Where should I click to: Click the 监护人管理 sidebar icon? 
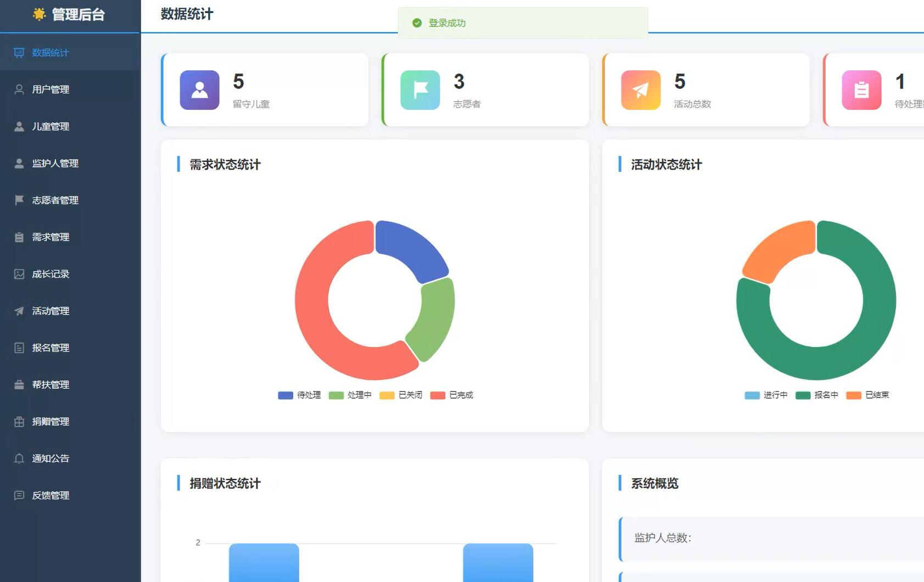[x=19, y=163]
